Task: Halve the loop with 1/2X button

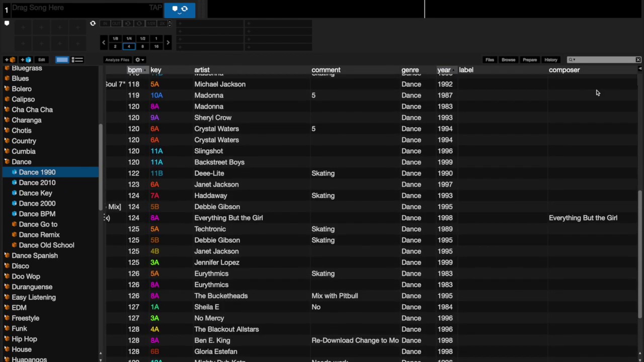Action: [x=151, y=24]
